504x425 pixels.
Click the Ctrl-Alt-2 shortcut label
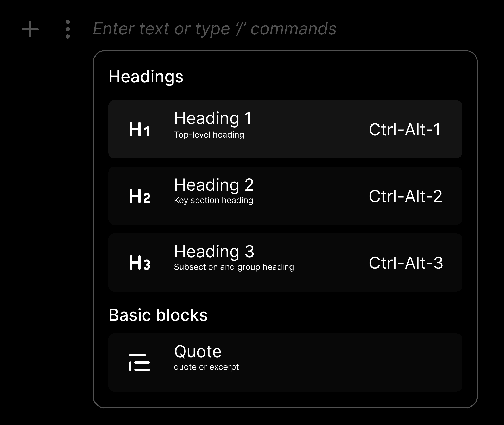click(405, 196)
